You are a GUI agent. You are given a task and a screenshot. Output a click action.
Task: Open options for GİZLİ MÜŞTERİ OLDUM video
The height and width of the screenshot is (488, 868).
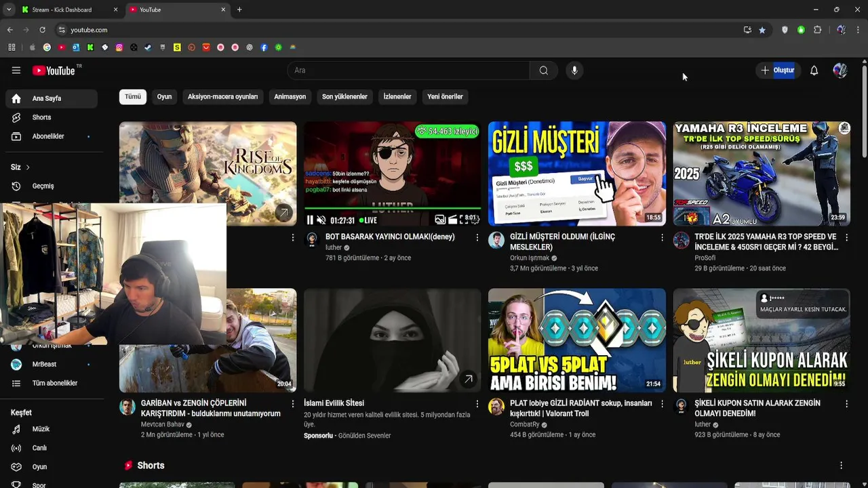pyautogui.click(x=662, y=237)
